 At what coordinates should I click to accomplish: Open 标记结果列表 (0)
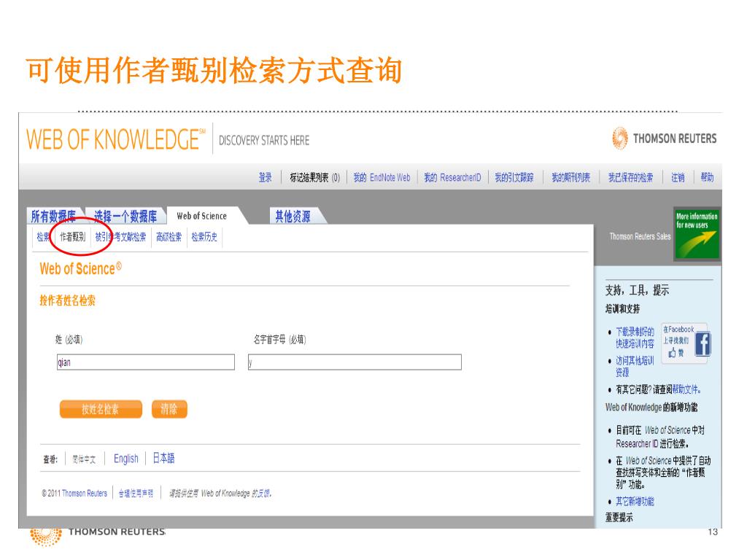pos(315,178)
